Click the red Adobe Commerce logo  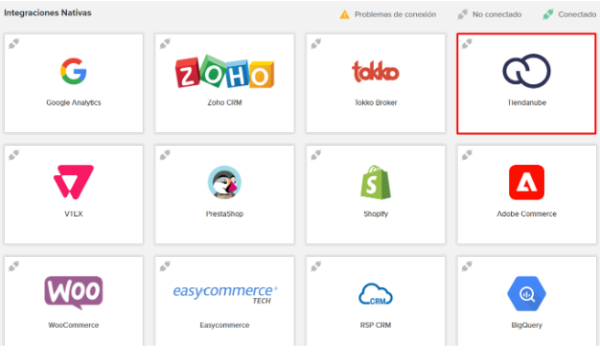coord(526,182)
